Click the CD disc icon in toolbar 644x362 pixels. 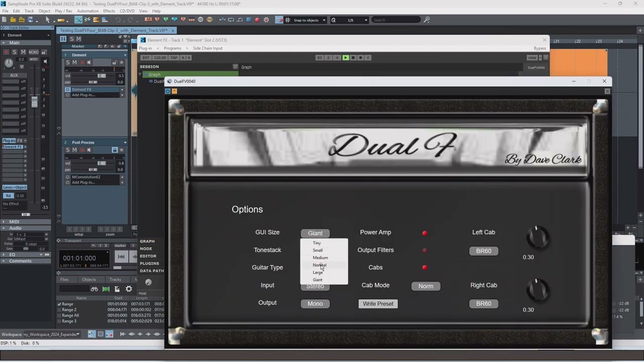(x=200, y=20)
